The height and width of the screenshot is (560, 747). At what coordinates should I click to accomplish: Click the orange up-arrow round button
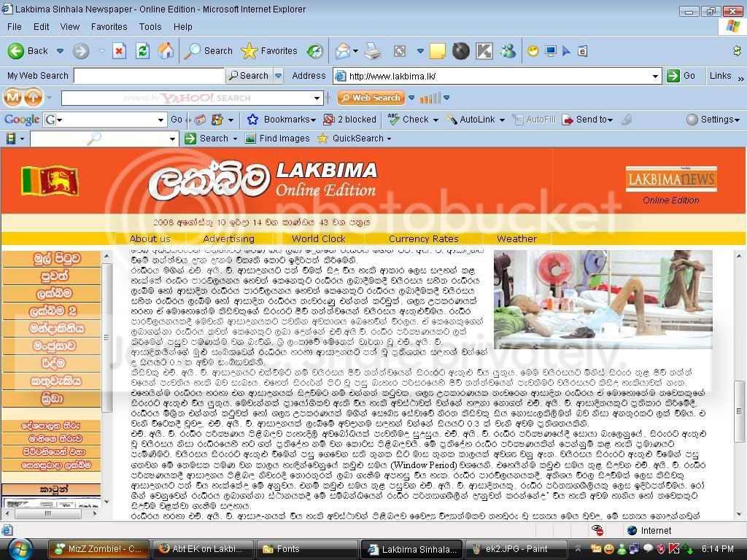pos(33,98)
